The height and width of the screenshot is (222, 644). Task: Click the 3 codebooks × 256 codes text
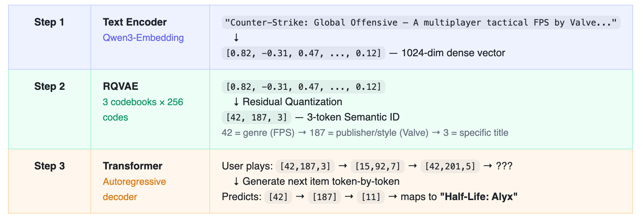(x=143, y=110)
